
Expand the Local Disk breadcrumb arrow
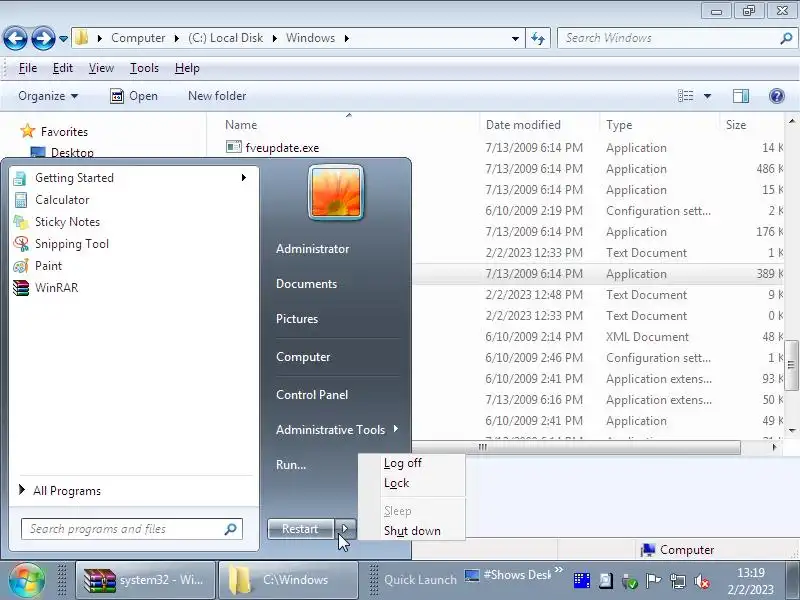[274, 38]
